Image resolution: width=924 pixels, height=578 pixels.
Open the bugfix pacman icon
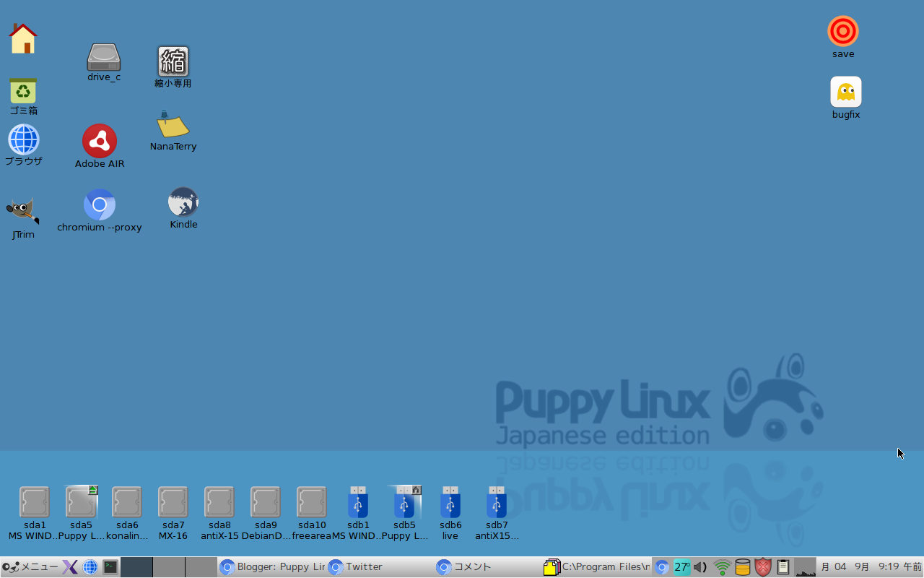pos(845,91)
